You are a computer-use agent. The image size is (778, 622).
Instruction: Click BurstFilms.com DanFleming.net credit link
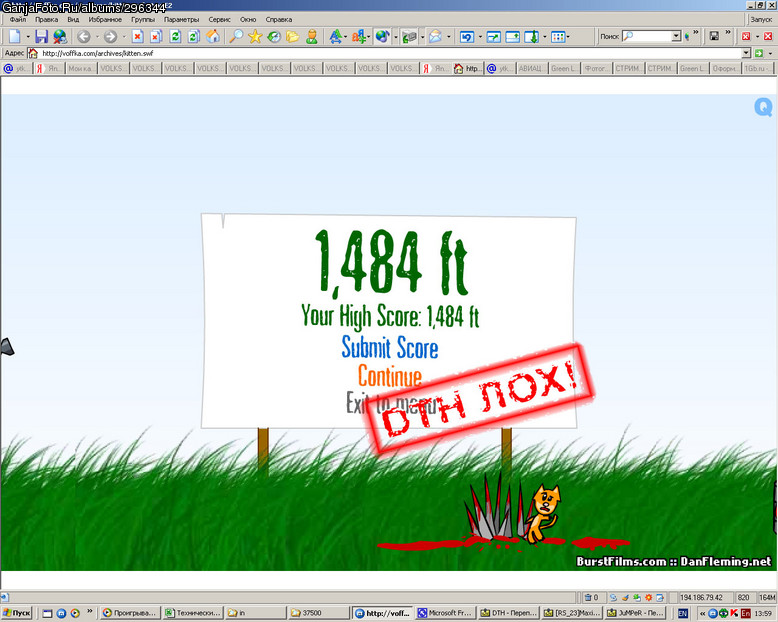(674, 561)
